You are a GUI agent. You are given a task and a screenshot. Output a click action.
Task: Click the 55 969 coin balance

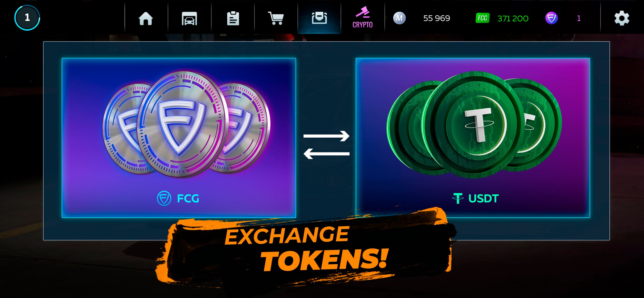(x=437, y=18)
